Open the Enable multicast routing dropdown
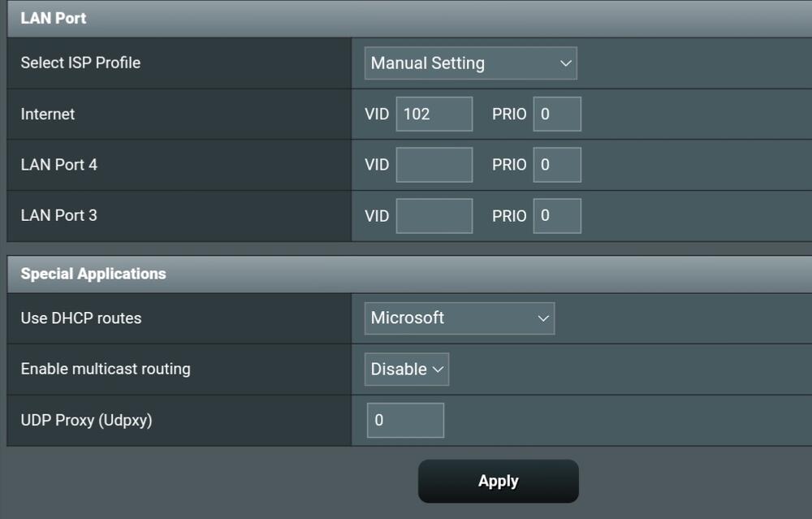 [x=406, y=369]
